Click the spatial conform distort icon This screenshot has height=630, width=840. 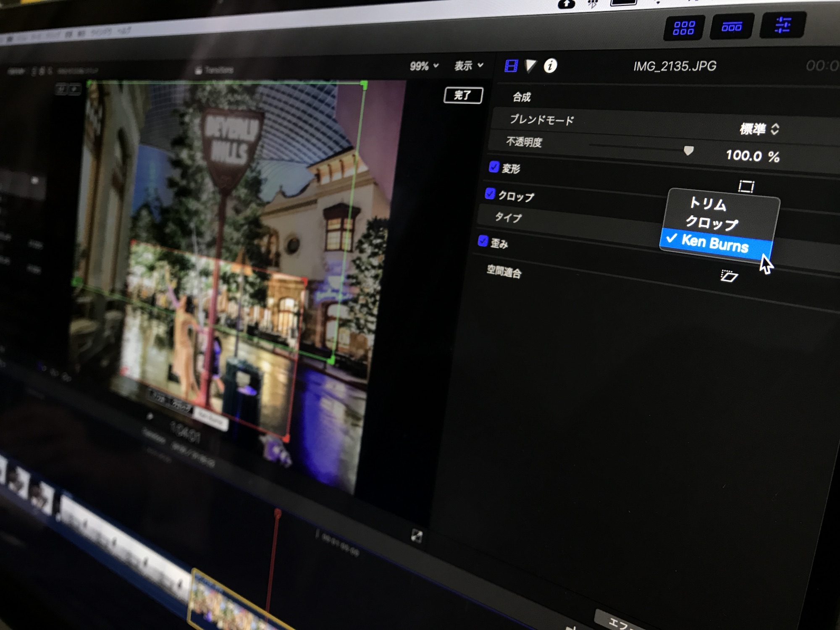729,276
